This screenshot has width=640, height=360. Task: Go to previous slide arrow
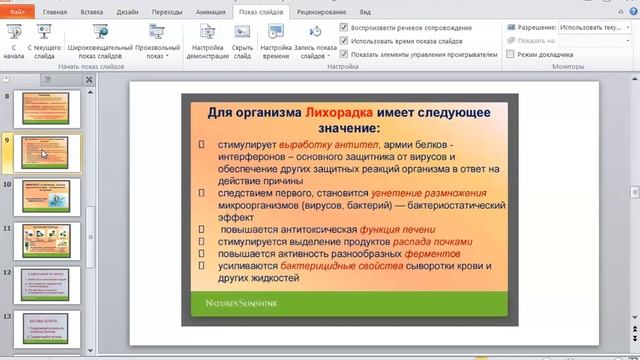pyautogui.click(x=635, y=329)
